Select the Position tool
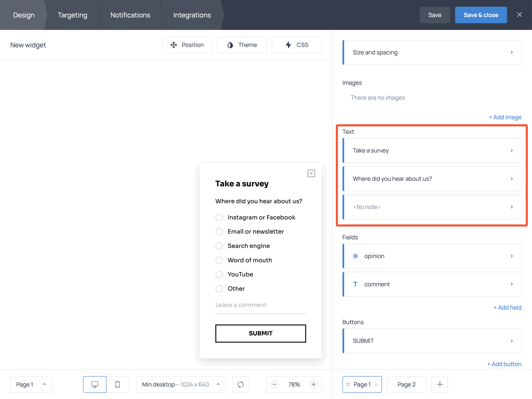This screenshot has width=532, height=399. 187,45
